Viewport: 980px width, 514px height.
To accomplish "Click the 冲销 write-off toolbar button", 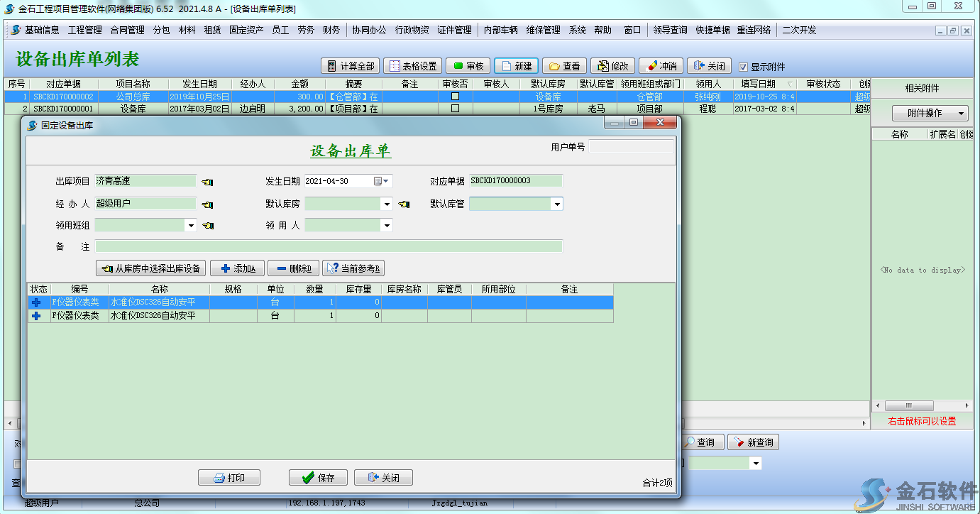I will point(660,66).
